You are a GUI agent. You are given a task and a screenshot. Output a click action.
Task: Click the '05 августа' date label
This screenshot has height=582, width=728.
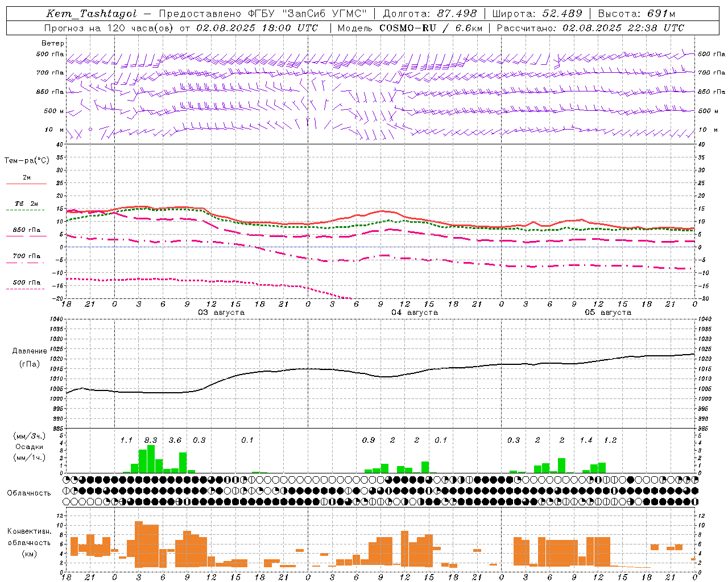click(608, 313)
